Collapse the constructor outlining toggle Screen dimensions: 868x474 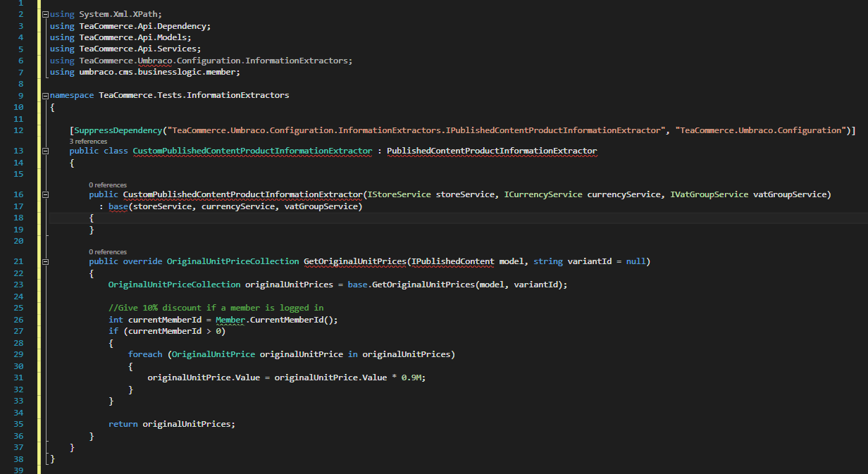[x=46, y=194]
